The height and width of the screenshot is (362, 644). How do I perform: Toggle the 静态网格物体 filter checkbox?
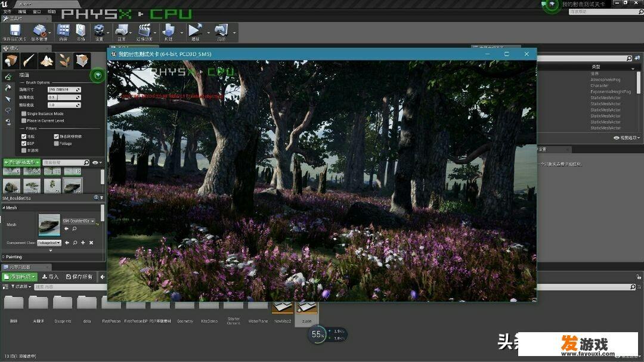point(56,137)
